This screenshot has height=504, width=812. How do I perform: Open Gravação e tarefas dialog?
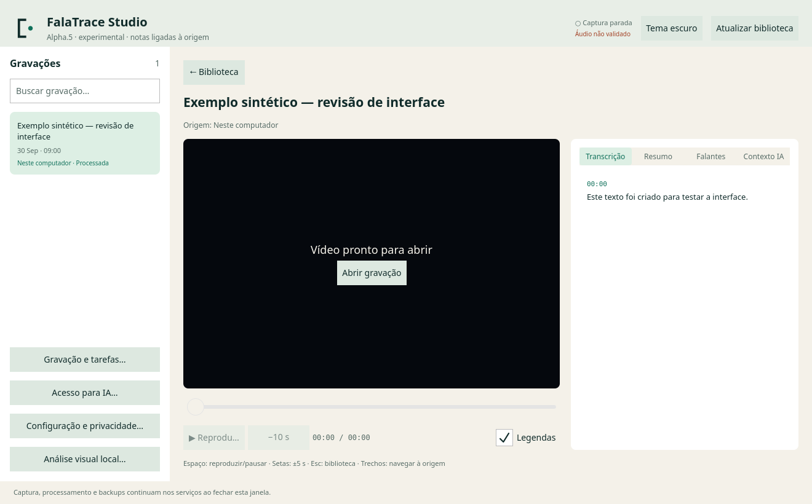pyautogui.click(x=85, y=360)
